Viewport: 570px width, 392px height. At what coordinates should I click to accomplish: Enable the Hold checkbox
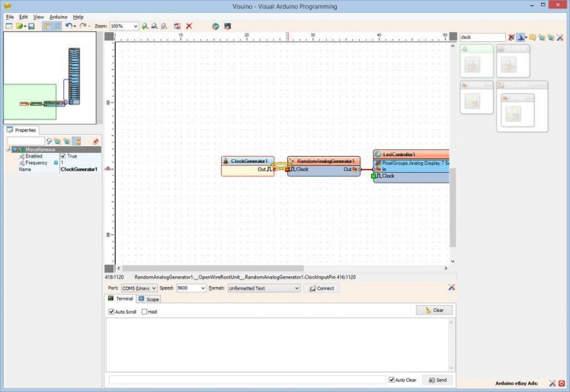[x=144, y=311]
